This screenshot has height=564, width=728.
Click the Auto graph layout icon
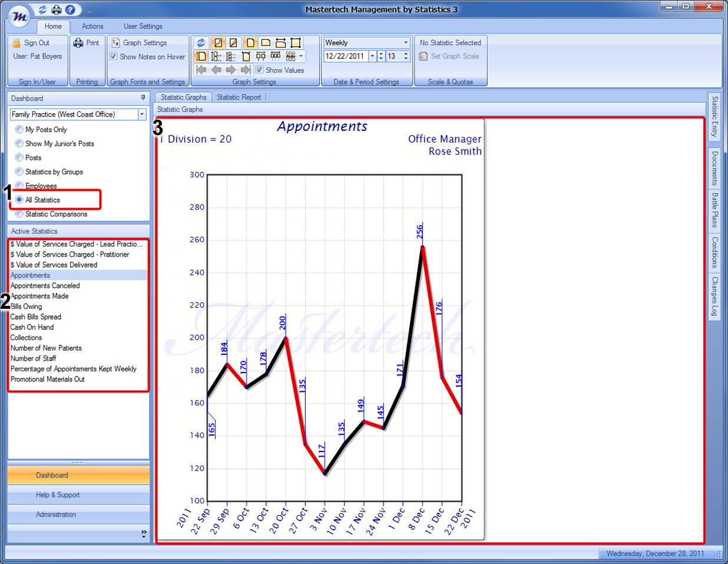click(x=290, y=57)
